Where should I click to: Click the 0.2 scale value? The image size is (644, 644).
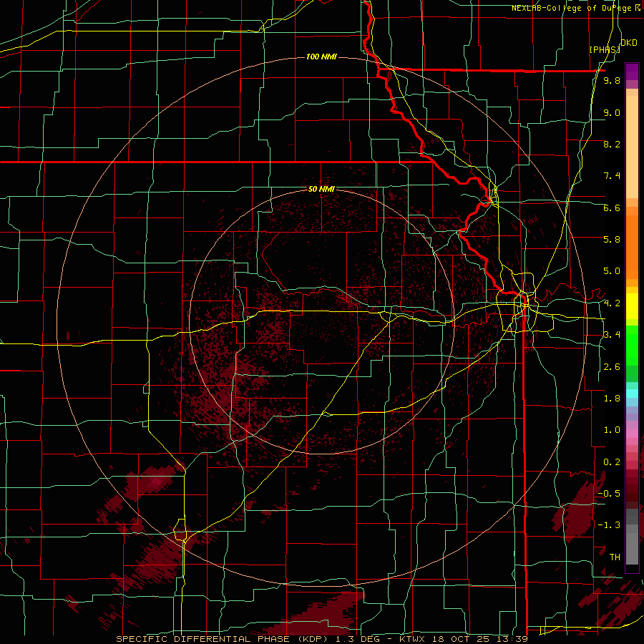tap(612, 462)
